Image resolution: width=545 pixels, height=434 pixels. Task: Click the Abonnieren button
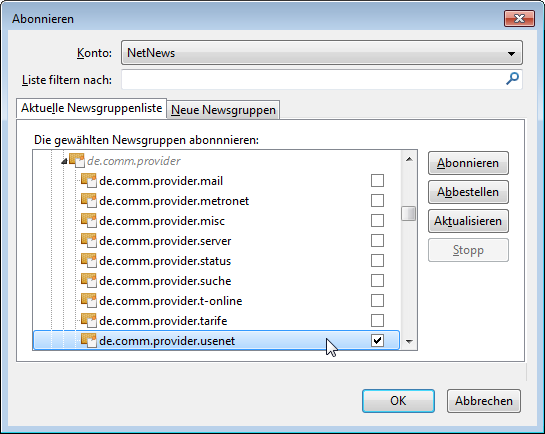tap(468, 163)
